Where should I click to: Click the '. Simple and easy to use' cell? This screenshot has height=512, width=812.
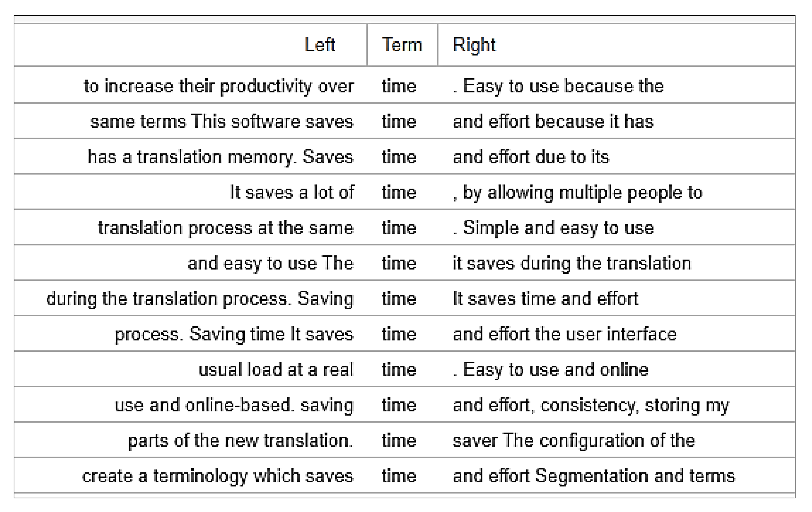coord(553,228)
